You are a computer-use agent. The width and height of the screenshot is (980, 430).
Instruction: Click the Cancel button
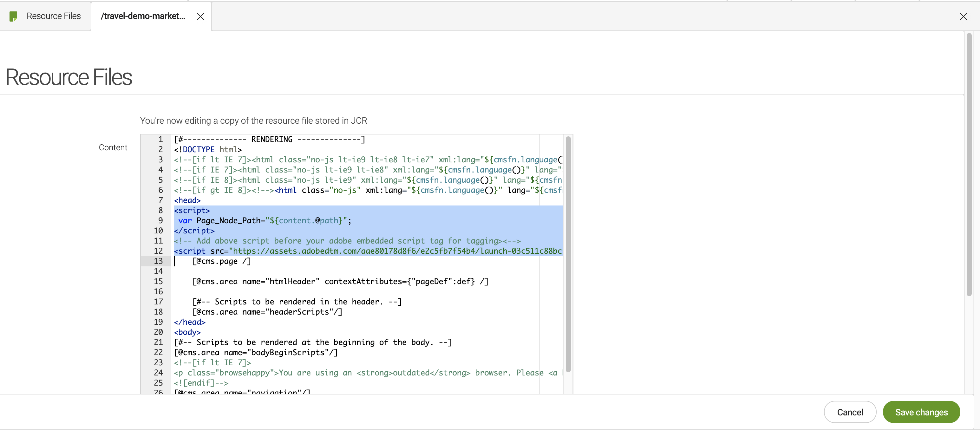click(x=851, y=412)
